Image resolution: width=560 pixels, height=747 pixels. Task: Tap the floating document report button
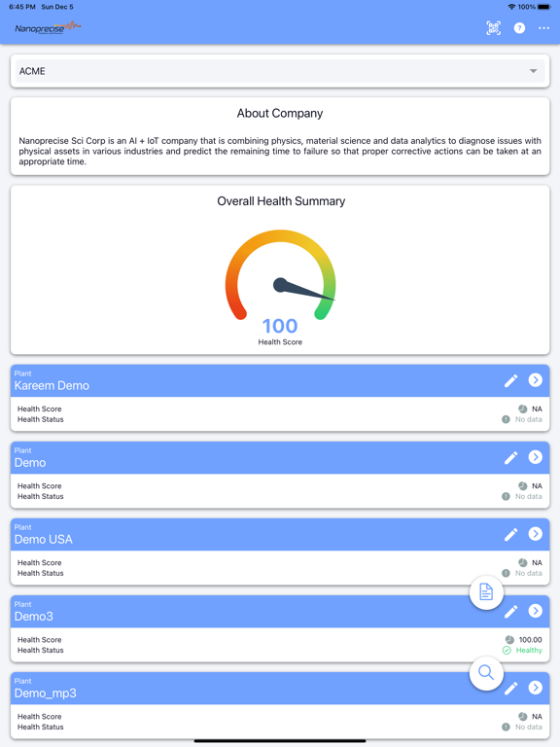(486, 592)
